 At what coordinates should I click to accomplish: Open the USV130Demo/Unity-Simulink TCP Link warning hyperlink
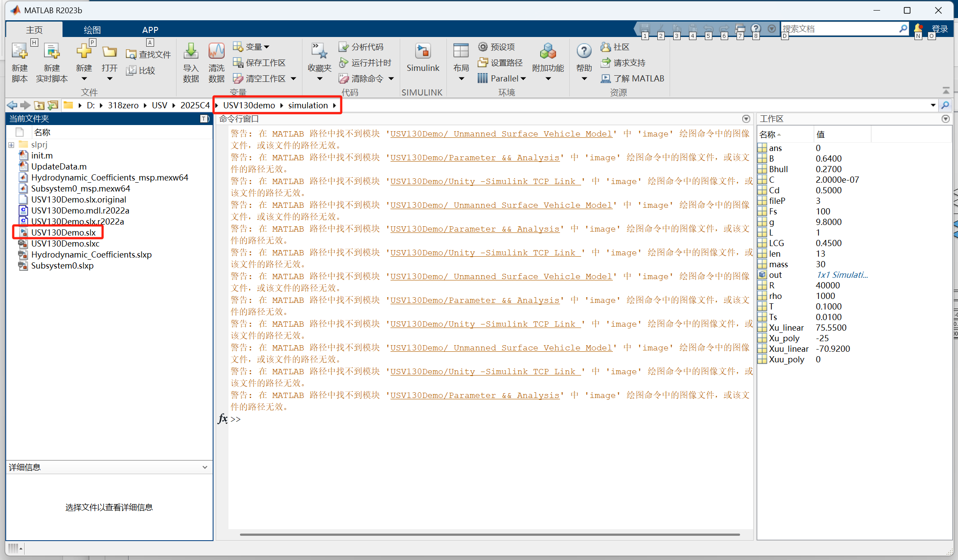point(484,181)
